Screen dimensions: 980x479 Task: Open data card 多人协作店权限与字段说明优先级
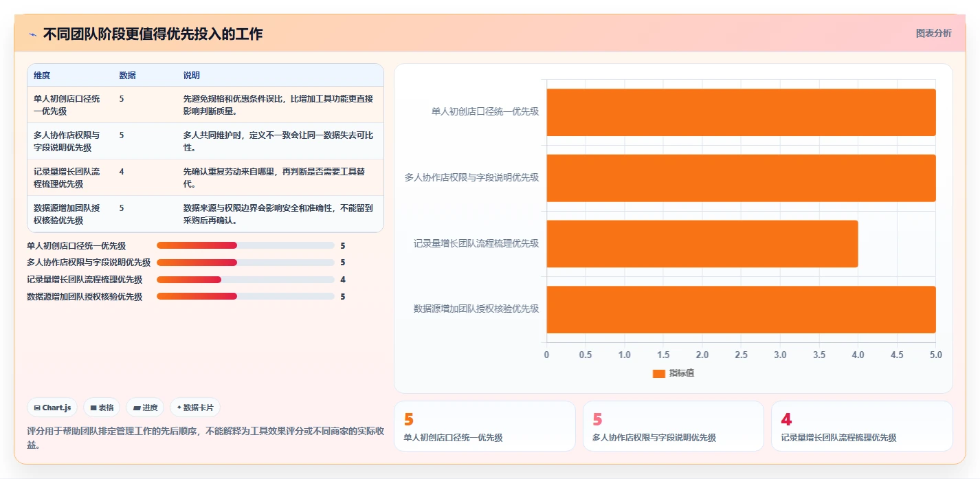(x=673, y=426)
